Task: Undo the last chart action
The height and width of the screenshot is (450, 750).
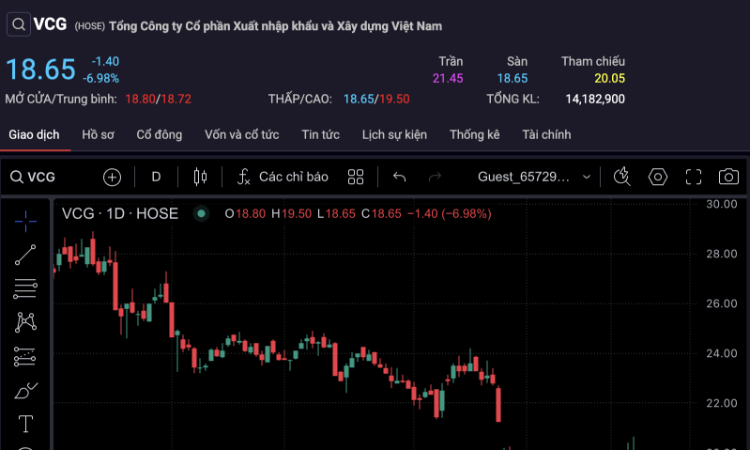Action: 399,177
